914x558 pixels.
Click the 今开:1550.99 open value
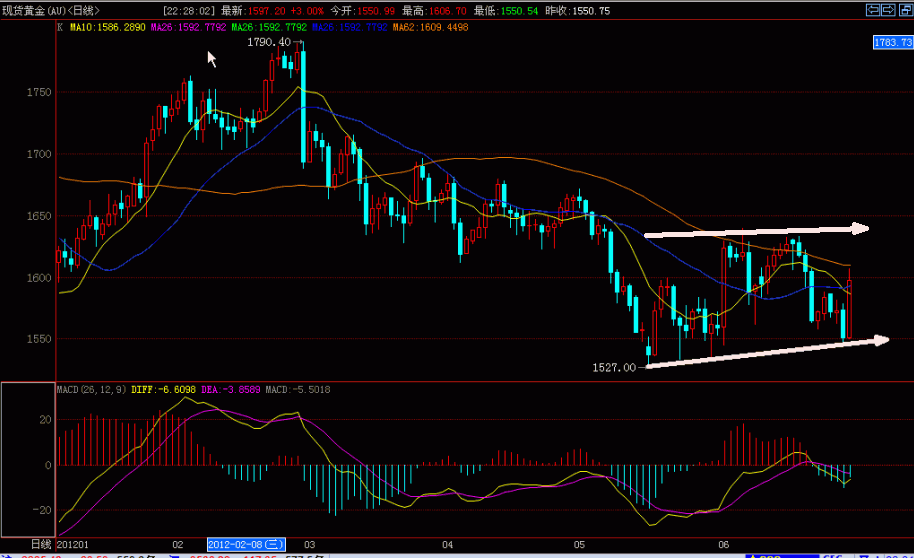coord(362,10)
